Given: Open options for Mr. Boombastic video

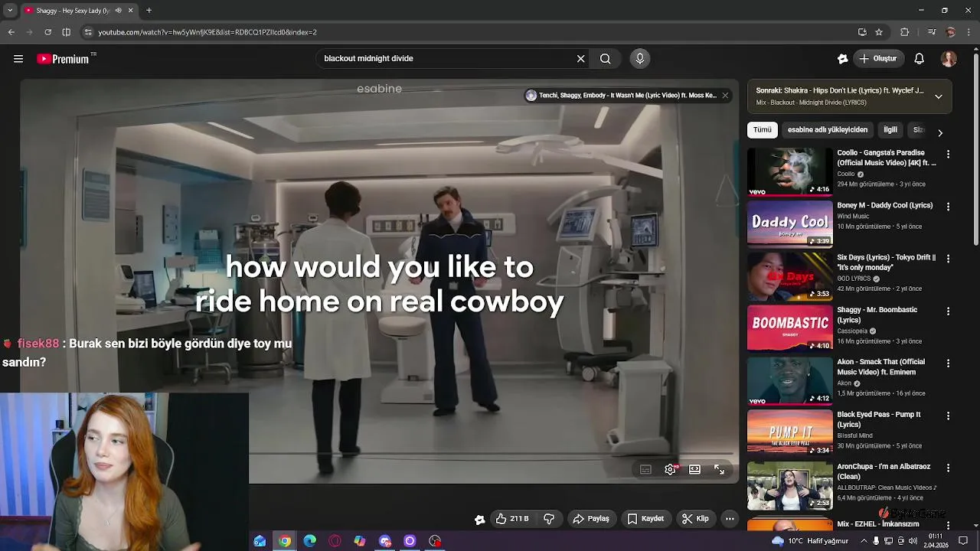Looking at the screenshot, I should click(948, 311).
